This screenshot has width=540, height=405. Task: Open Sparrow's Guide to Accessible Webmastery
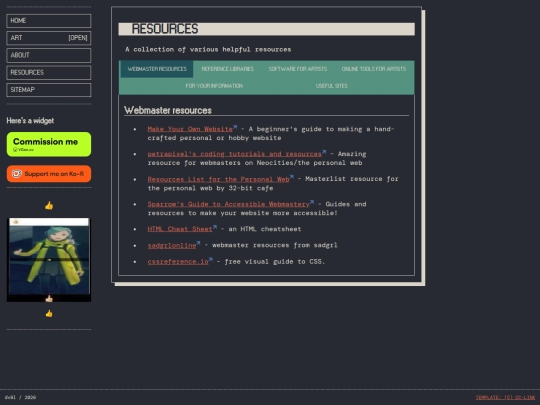click(228, 204)
